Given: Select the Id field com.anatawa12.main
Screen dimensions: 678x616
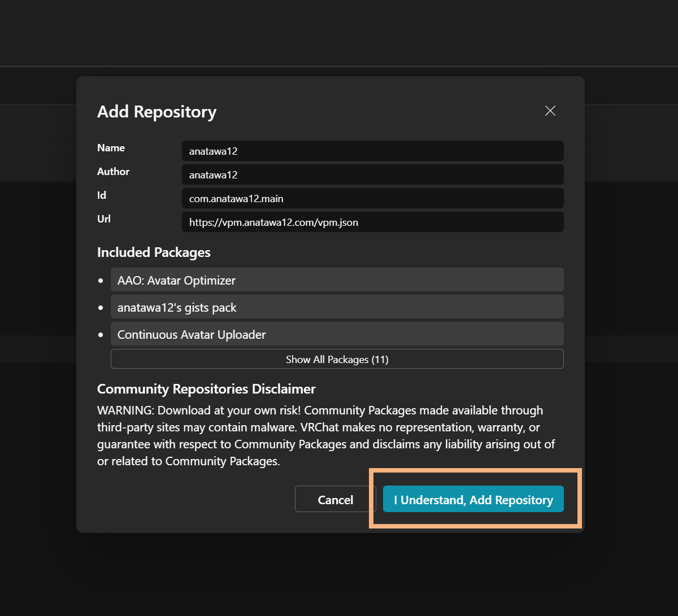Looking at the screenshot, I should point(373,198).
